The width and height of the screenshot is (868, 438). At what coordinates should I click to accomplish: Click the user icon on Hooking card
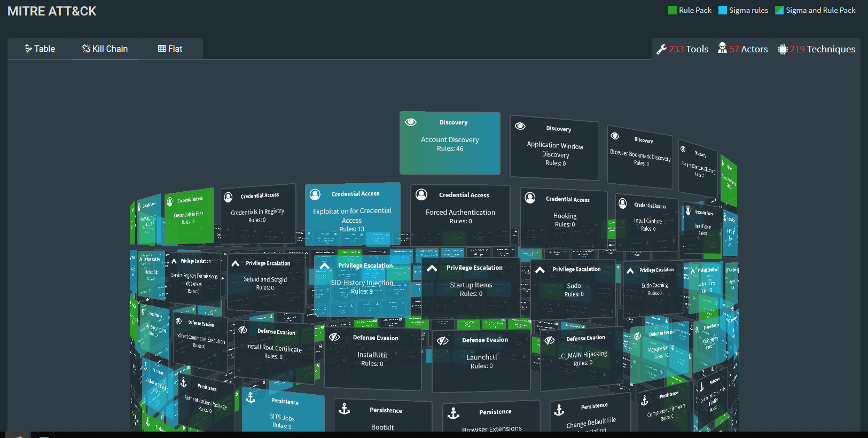(x=530, y=198)
